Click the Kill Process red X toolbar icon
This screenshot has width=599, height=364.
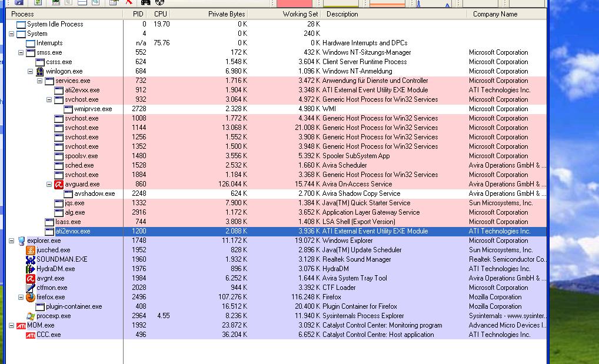129,2
